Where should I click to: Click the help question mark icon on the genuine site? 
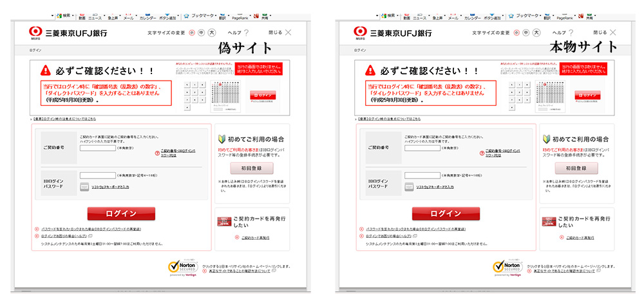coord(571,32)
